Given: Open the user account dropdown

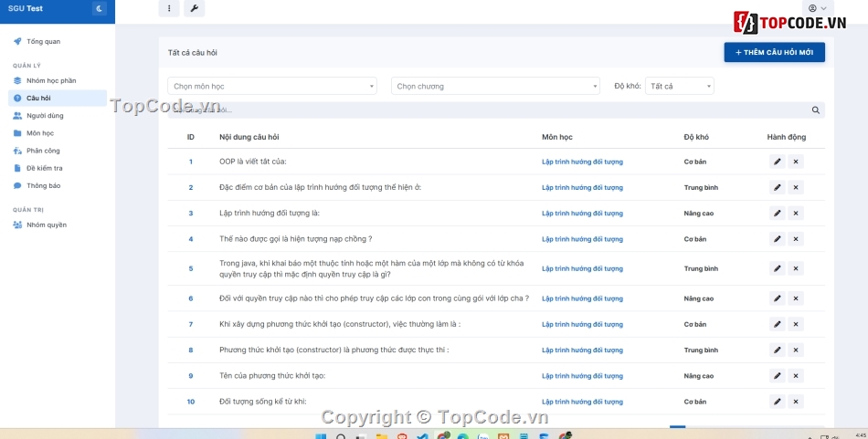Looking at the screenshot, I should click(818, 8).
